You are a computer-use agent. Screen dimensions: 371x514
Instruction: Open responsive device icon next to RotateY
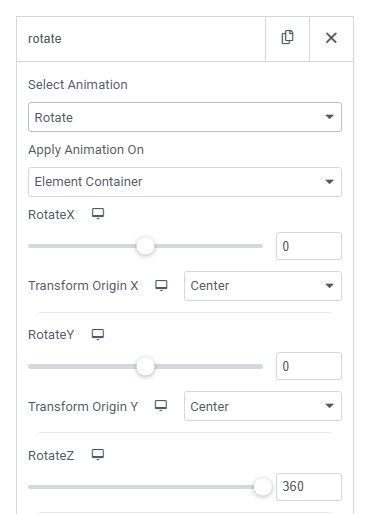tap(98, 334)
